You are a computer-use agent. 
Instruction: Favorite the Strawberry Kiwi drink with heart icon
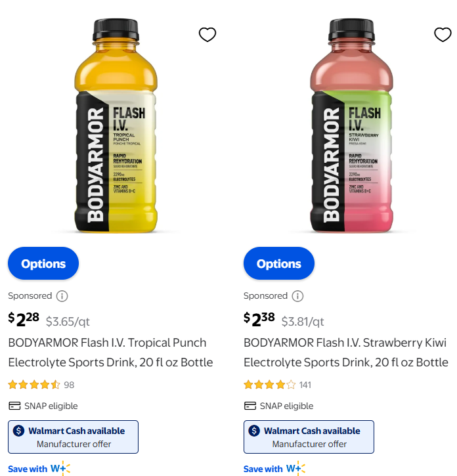(x=443, y=35)
